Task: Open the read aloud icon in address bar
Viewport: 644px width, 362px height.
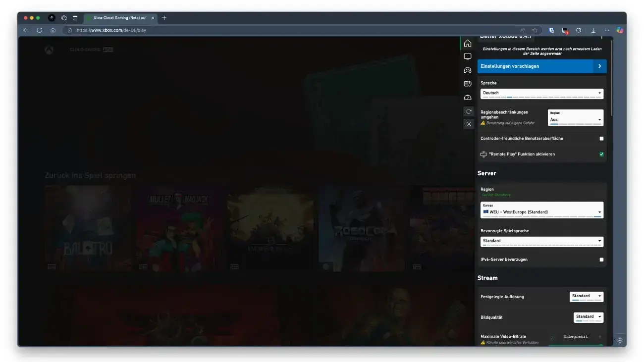Action: click(x=523, y=30)
